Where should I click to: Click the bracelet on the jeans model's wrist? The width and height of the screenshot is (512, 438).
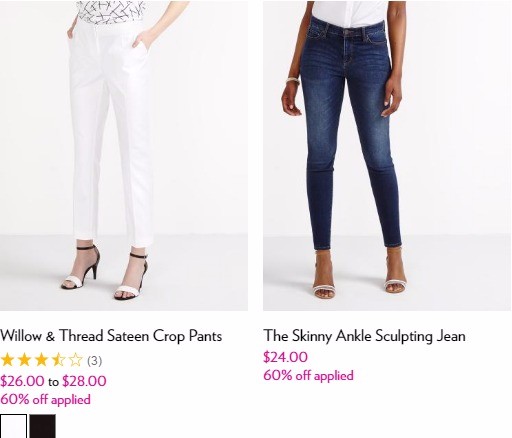coord(293,80)
